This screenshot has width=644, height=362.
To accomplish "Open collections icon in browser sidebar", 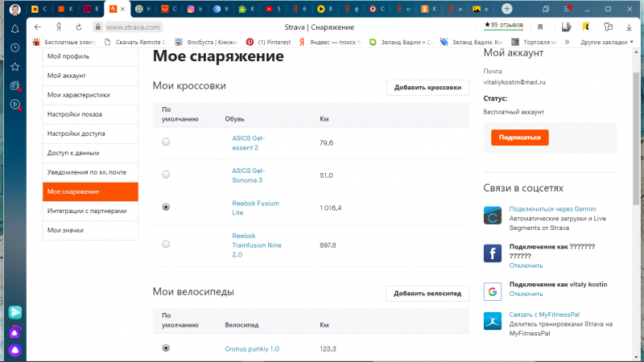I will [x=15, y=86].
